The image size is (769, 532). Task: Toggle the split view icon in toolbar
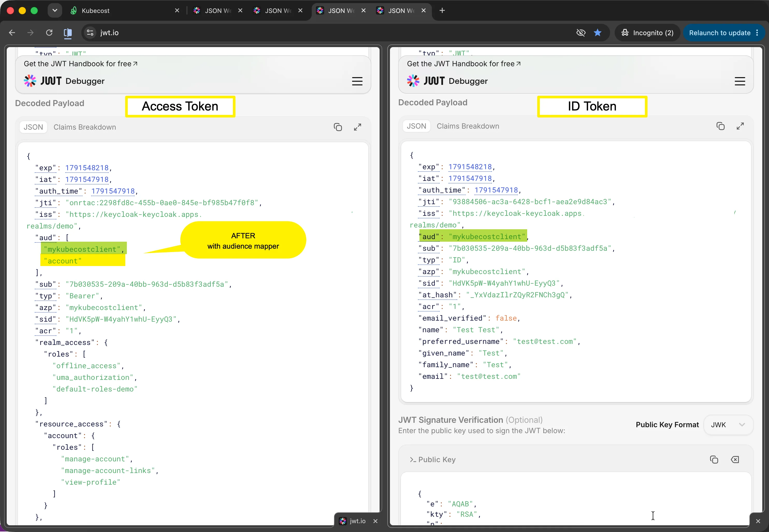click(x=68, y=33)
